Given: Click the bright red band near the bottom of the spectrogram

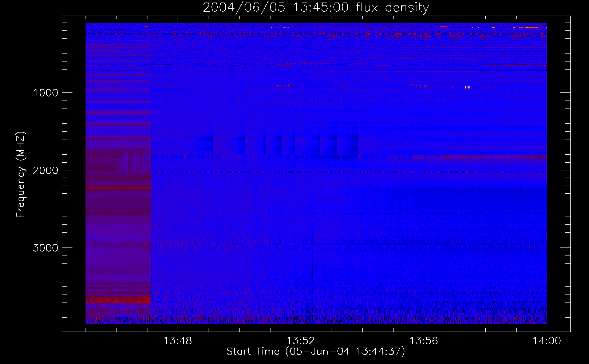Looking at the screenshot, I should 118,300.
